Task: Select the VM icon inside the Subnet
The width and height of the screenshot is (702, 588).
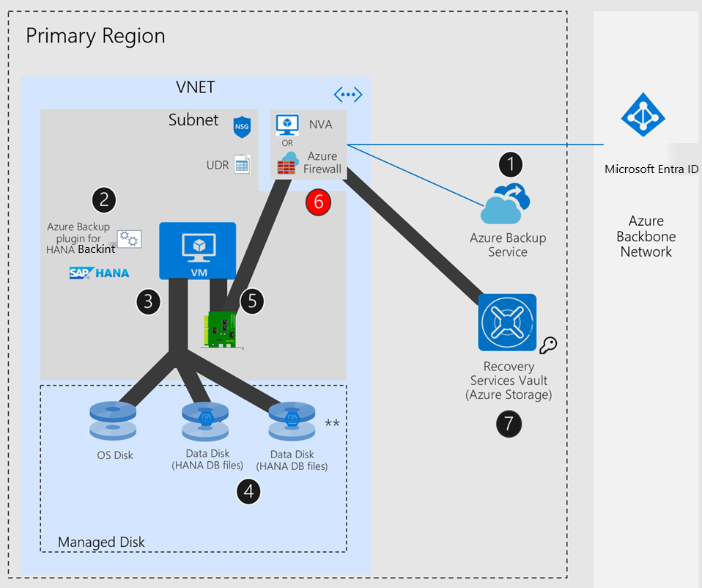Action: (x=197, y=251)
